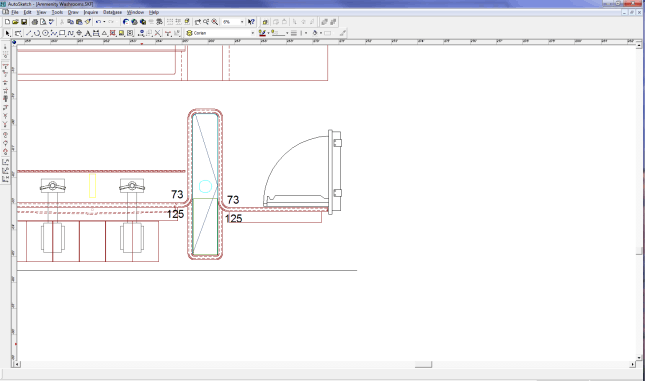
Task: Select the Triangle marker tool
Action: (104, 33)
